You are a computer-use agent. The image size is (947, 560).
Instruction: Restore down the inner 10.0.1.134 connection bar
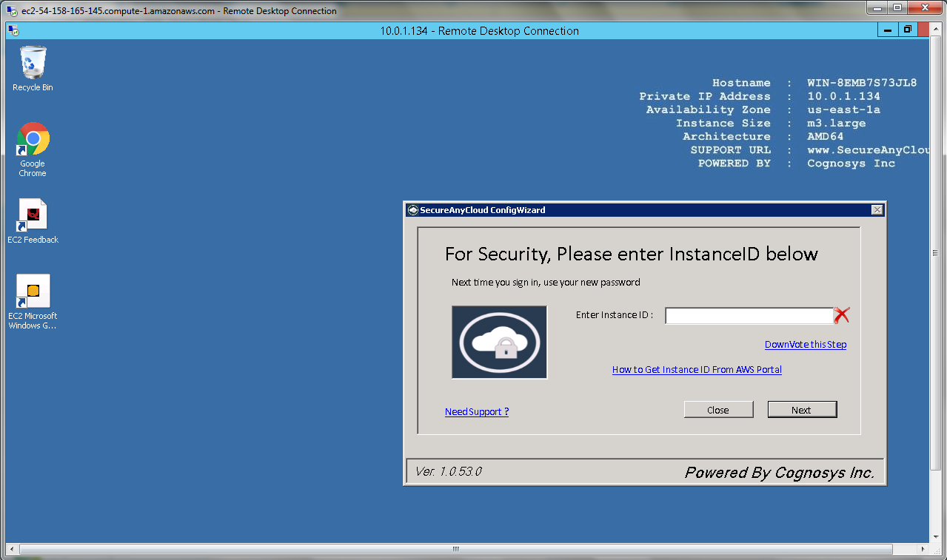(907, 30)
